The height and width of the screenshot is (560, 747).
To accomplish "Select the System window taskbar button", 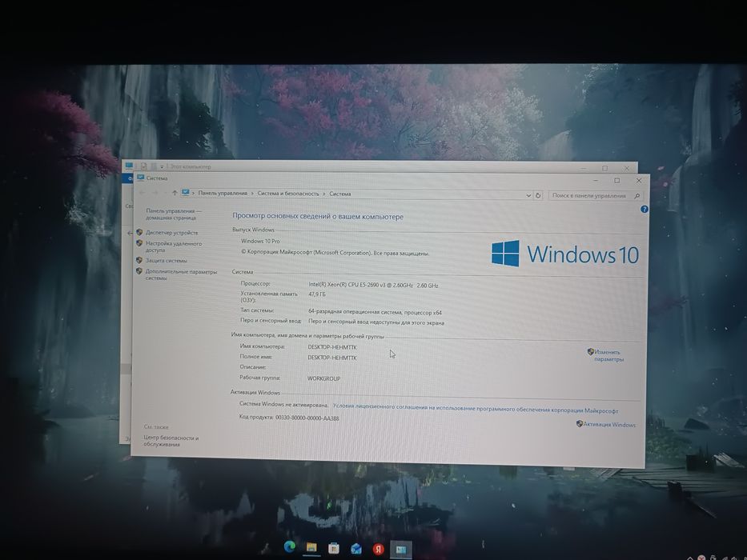I will tap(400, 549).
